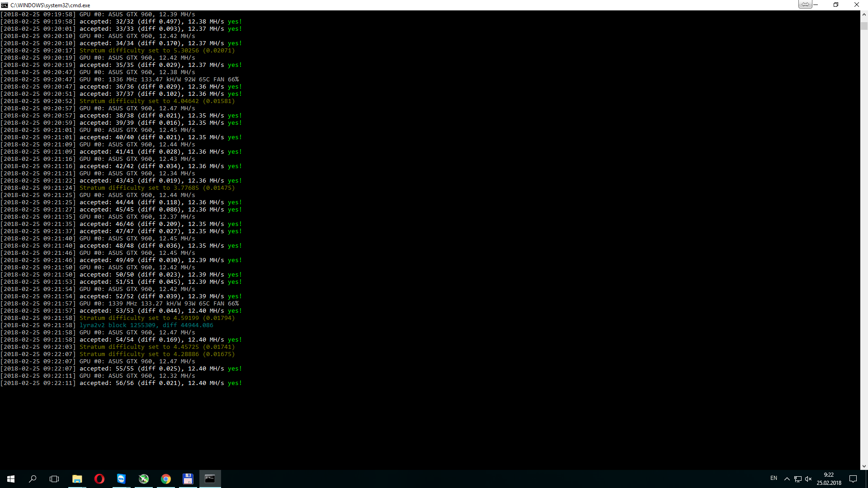Open the network status tray icon
The height and width of the screenshot is (488, 868).
pos(798,479)
